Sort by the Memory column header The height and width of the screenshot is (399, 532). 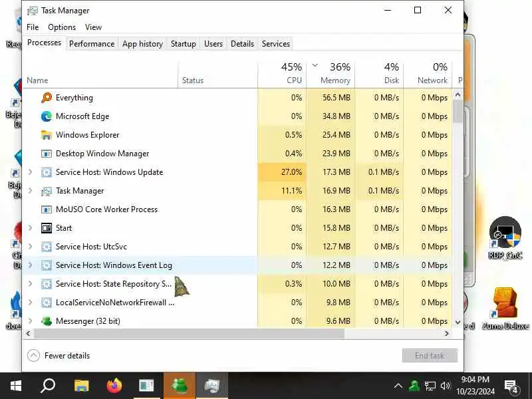(x=331, y=74)
